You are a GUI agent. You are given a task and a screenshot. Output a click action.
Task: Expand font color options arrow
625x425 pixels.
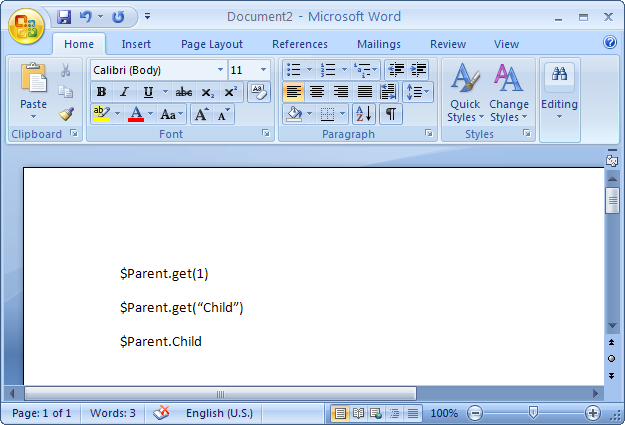tap(150, 114)
